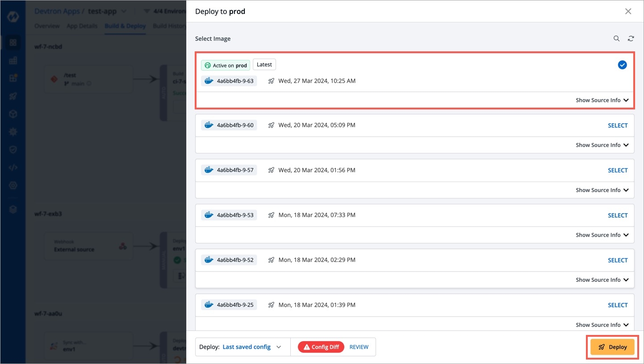Expand Show Source Info for 4a6bb4fb-9-57
This screenshot has height=364, width=644.
602,190
